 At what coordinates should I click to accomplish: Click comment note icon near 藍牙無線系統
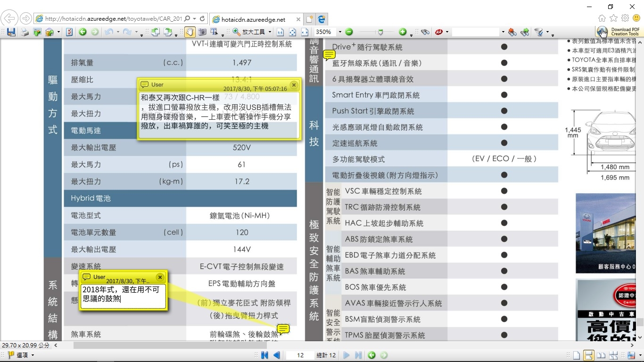pos(330,55)
